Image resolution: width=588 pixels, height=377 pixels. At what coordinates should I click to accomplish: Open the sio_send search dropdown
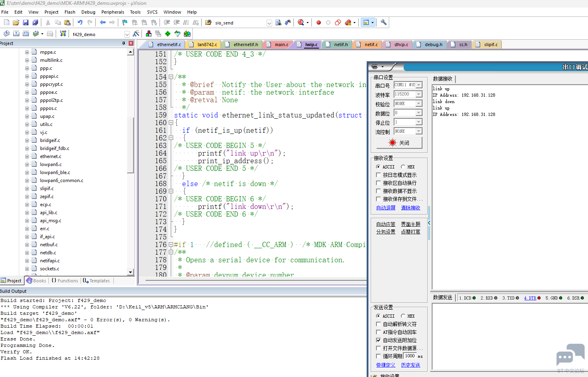point(269,23)
